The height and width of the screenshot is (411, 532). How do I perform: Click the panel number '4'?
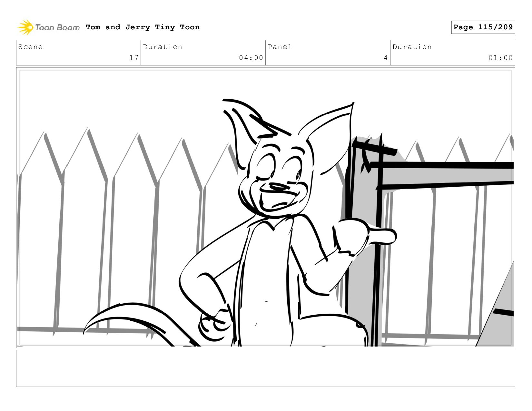click(386, 58)
